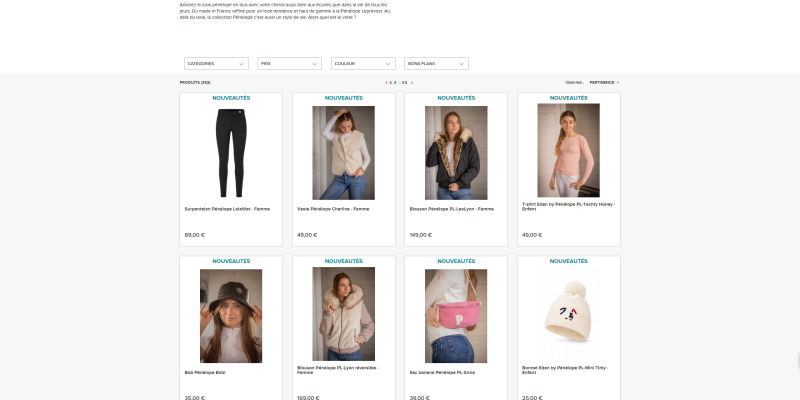This screenshot has height=400, width=800.
Task: Open white Bonnet Eden Mini Tirey image
Action: pos(568,312)
